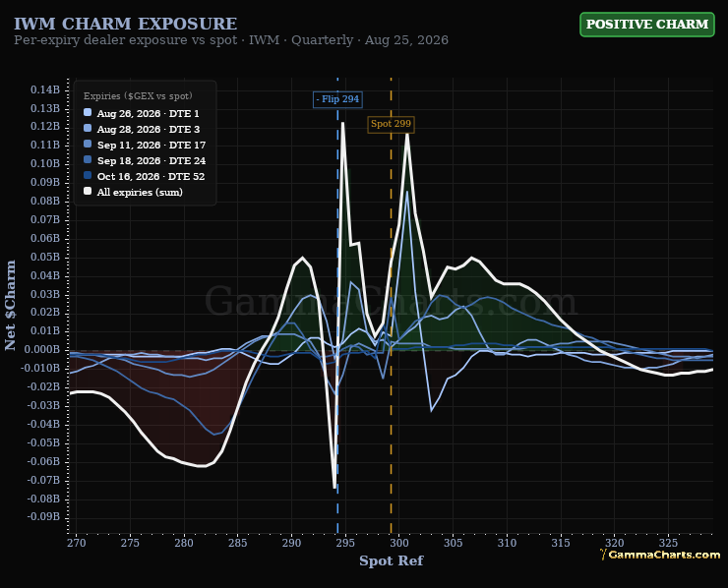
Task: Toggle the Sep 11, 2026 · DTE 17 legend entry
Action: [x=145, y=145]
